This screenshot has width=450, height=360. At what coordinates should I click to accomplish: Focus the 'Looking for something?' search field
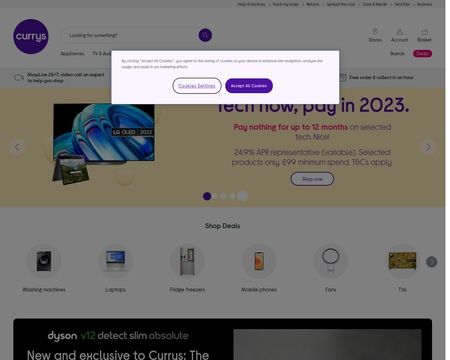pyautogui.click(x=130, y=35)
